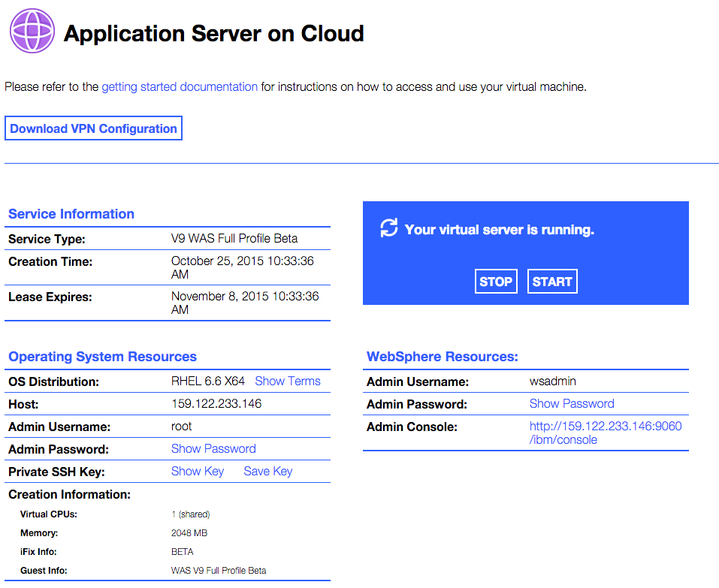This screenshot has height=588, width=719.
Task: Click the WebSphere Resources heading
Action: point(442,357)
